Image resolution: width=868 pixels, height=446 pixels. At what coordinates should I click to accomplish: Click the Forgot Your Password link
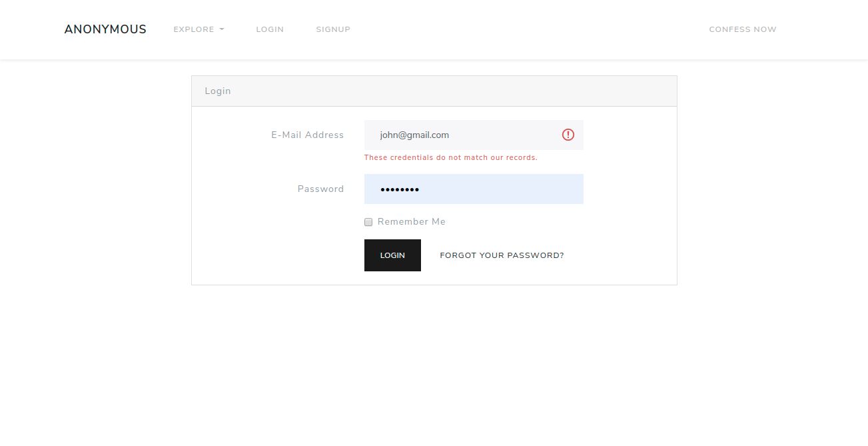coord(502,255)
